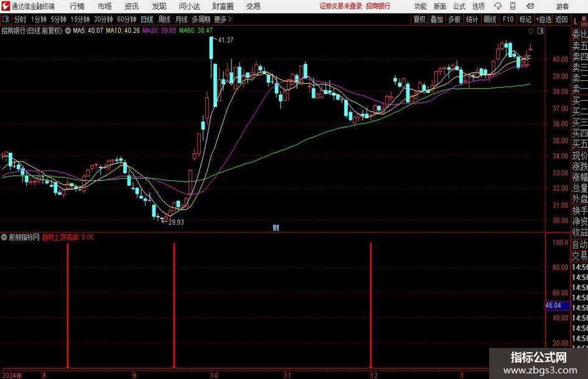This screenshot has width=588, height=379.
Task: Toggle the panel layout icon at chart top-right
Action: [x=540, y=30]
